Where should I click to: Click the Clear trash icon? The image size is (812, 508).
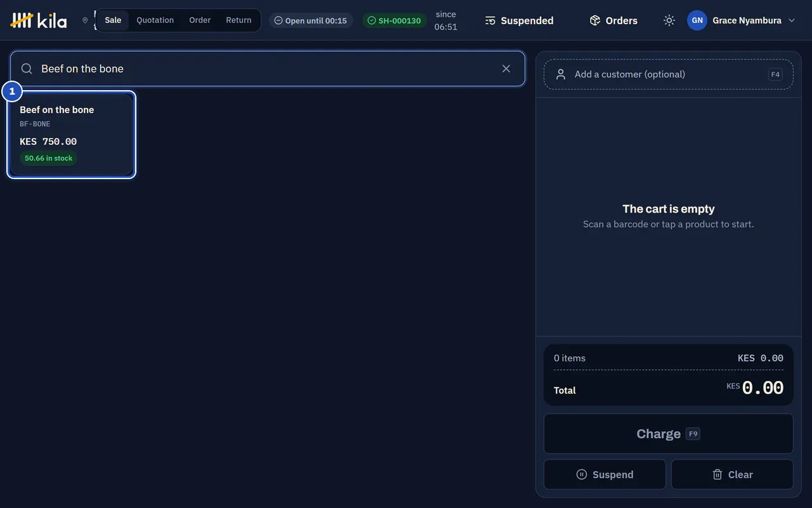coord(717,474)
